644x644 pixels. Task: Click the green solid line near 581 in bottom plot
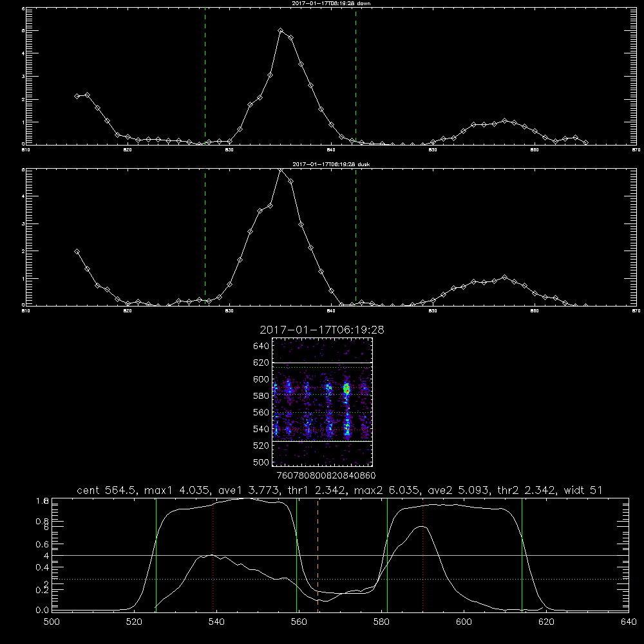pos(387,555)
